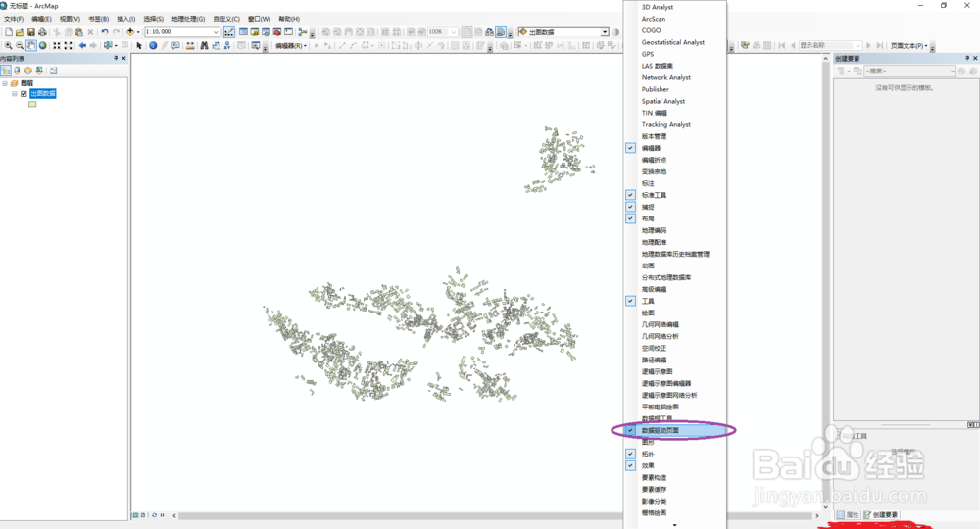Viewport: 980px width, 529px height.
Task: List contents by source
Action: tap(17, 71)
